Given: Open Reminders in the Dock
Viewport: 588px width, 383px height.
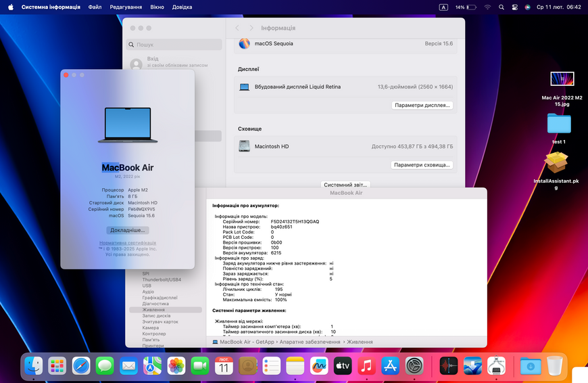Looking at the screenshot, I should point(272,365).
